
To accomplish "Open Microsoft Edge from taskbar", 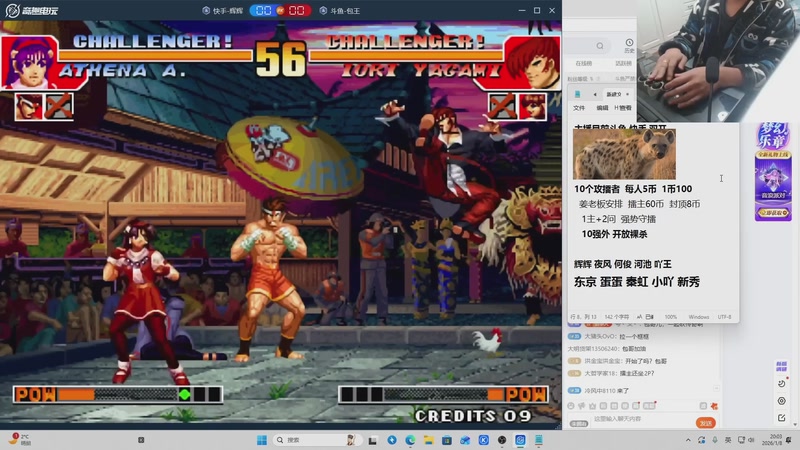I will [x=410, y=440].
